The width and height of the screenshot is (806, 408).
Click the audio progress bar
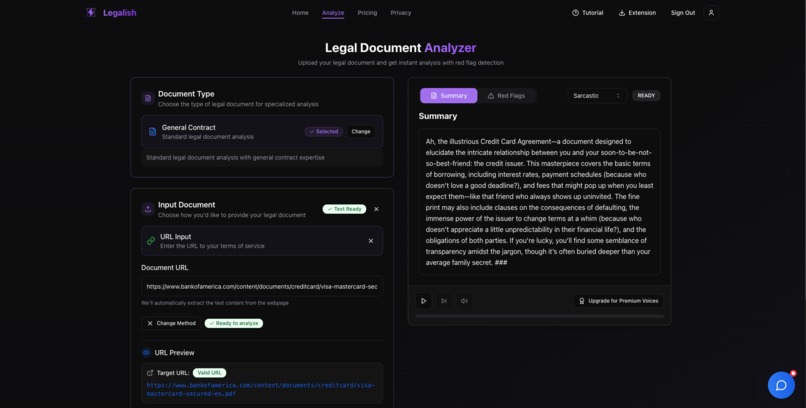[540, 316]
